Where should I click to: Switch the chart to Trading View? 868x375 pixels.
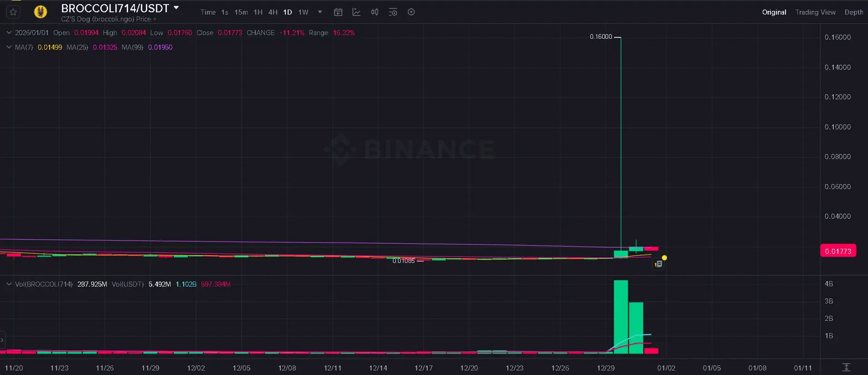pyautogui.click(x=815, y=12)
